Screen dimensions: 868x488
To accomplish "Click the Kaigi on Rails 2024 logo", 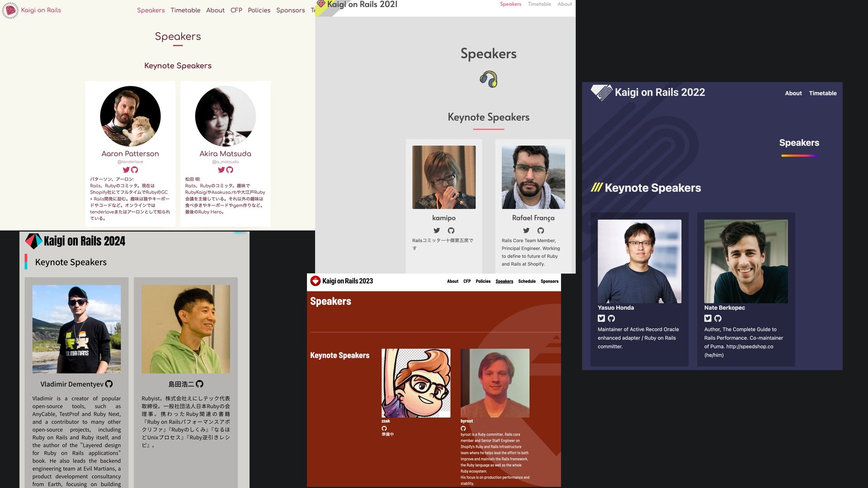I will 33,241.
